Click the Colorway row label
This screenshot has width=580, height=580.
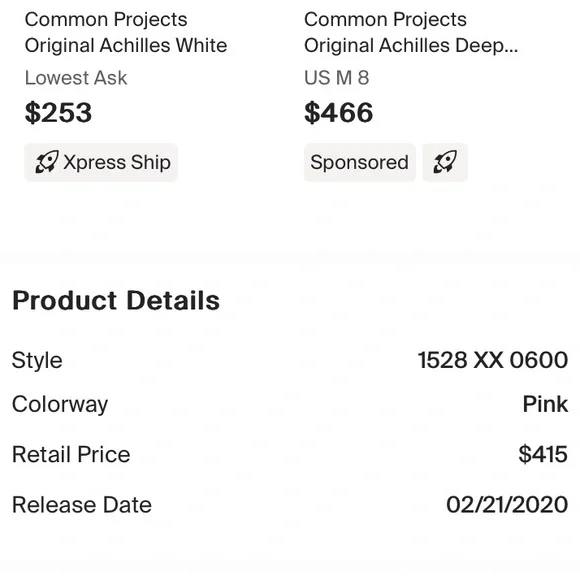[60, 404]
